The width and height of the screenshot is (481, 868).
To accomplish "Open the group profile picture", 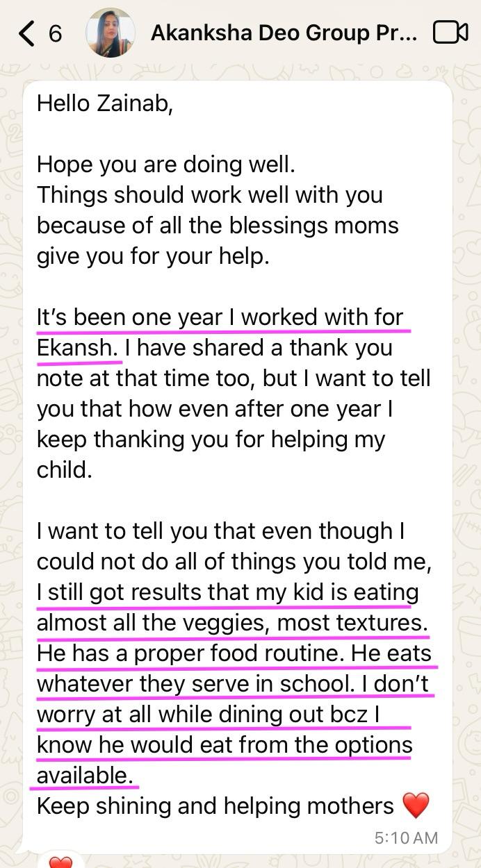I will (x=110, y=33).
